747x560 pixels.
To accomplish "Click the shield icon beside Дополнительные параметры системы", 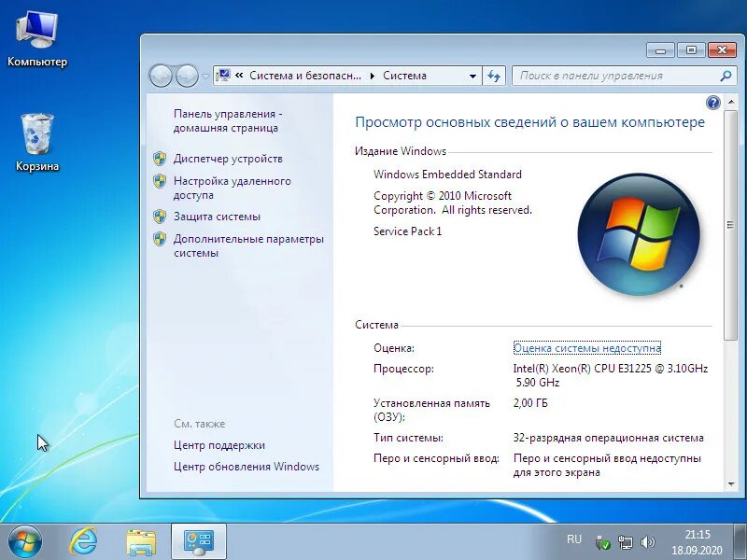I will click(x=160, y=239).
